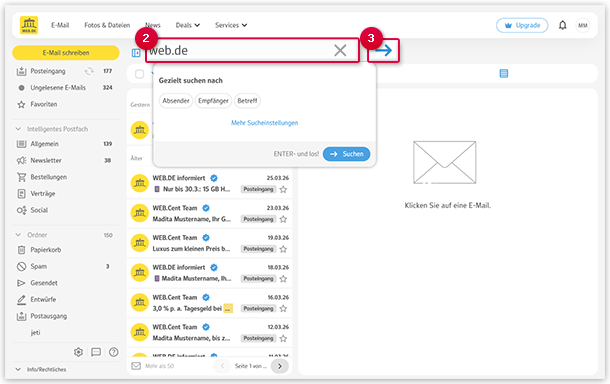Collapse the Intelligentes Postfach section

pos(18,129)
